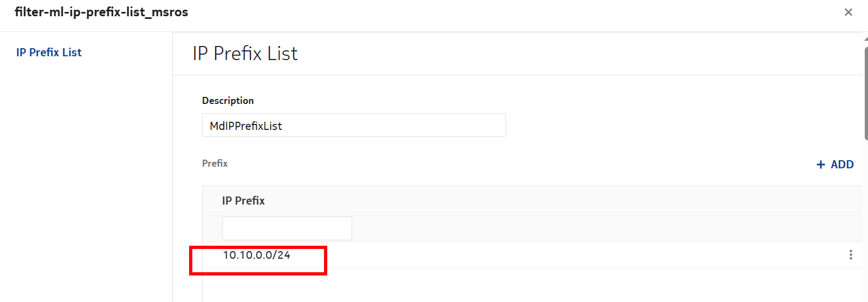Close the filter-ml-ip-prefix-list_msros dialog
The width and height of the screenshot is (868, 302).
point(848,12)
